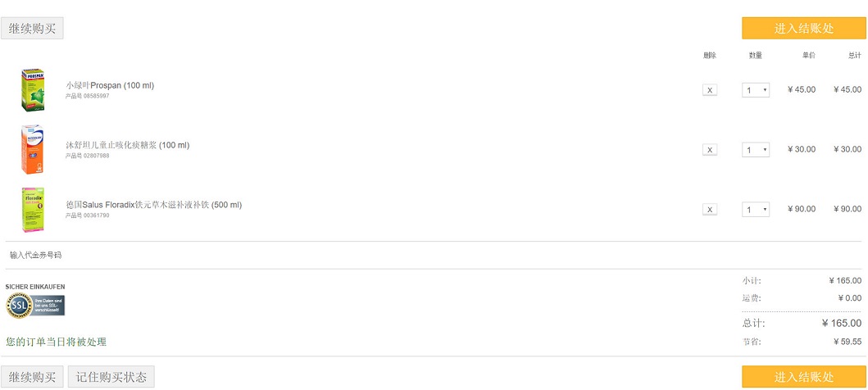
Task: Open 小绿叶Prospan (100 ml) product link
Action: pos(110,85)
